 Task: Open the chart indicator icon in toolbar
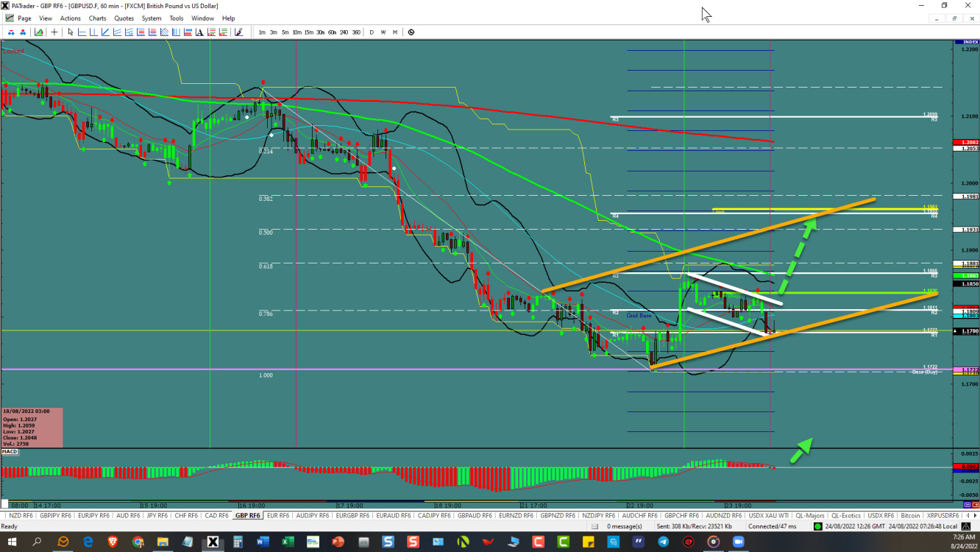38,32
